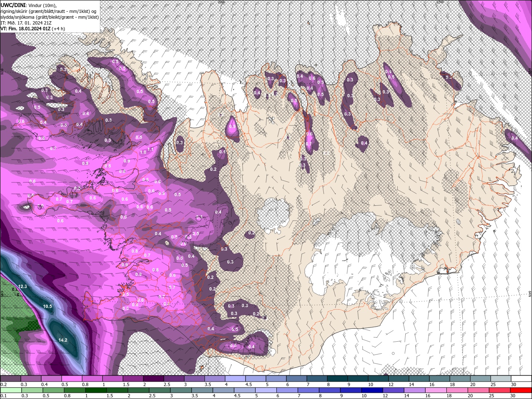Viewport: 532px width, 399px height.
Task: Click the 0.2 label in the top legend row
Action: (x=4, y=384)
